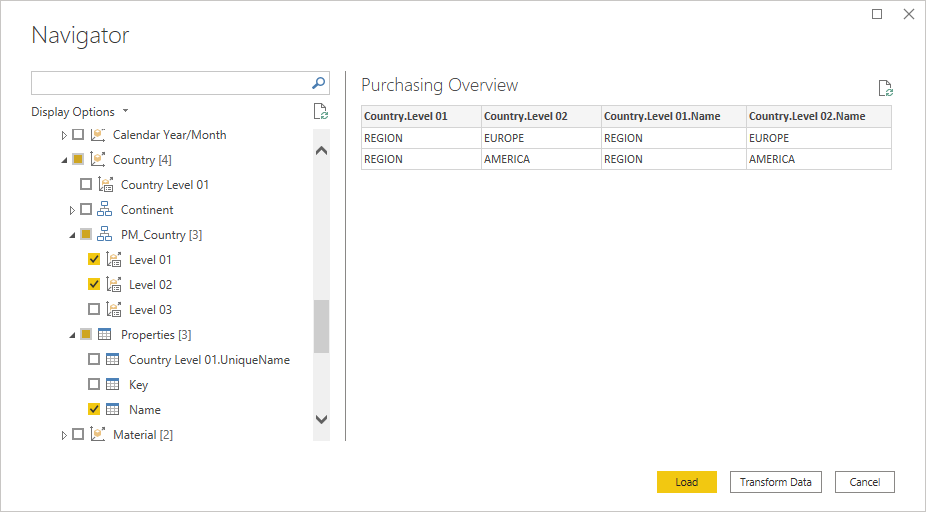This screenshot has height=512, width=926.
Task: Collapse the Country [4] node
Action: pyautogui.click(x=64, y=160)
